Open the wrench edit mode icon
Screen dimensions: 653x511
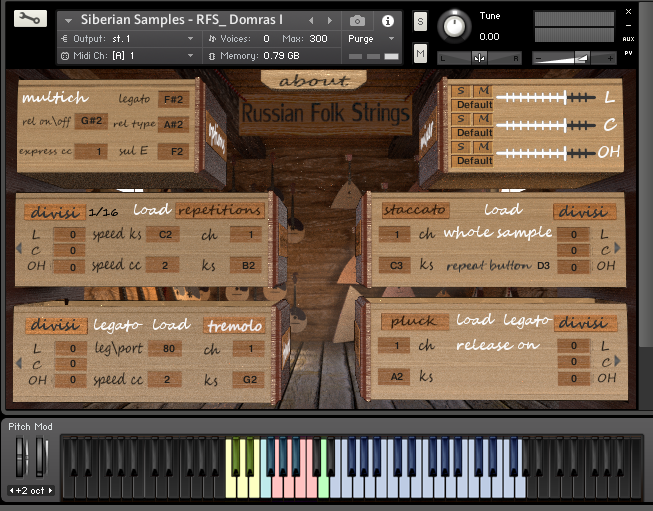[30, 18]
